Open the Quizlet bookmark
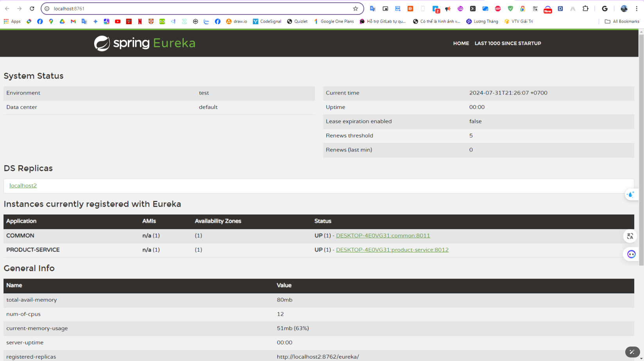This screenshot has width=644, height=361. pyautogui.click(x=297, y=21)
